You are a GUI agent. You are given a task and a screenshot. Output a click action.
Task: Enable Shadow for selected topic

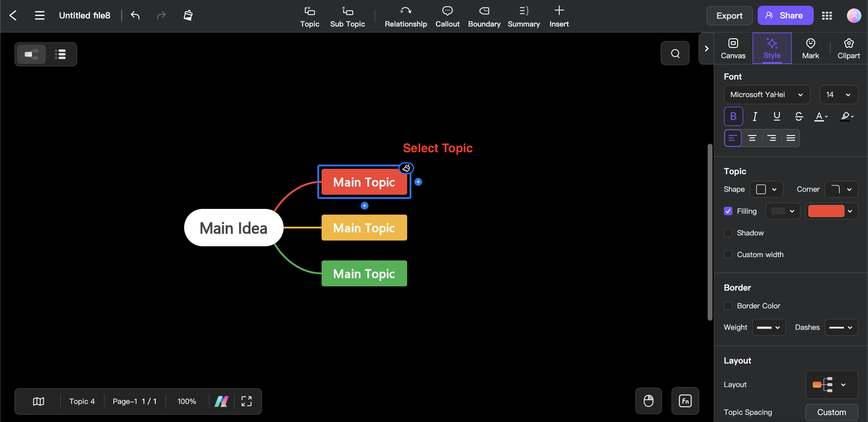click(x=728, y=233)
